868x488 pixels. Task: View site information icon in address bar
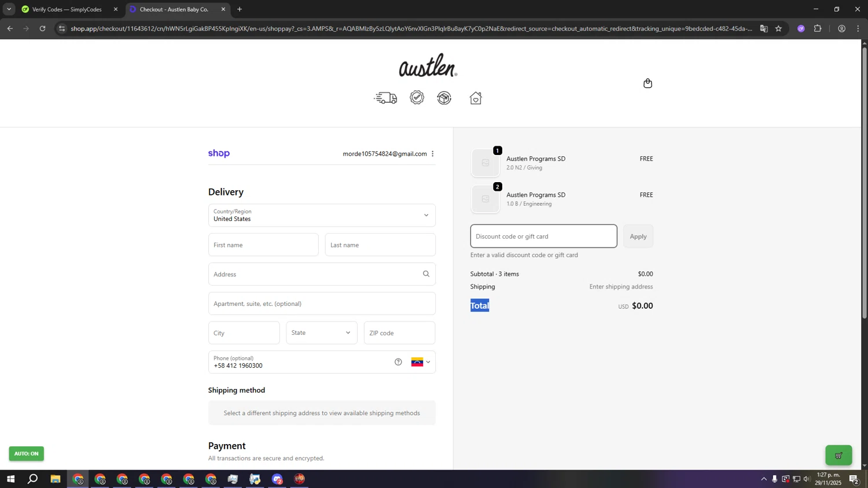click(62, 28)
